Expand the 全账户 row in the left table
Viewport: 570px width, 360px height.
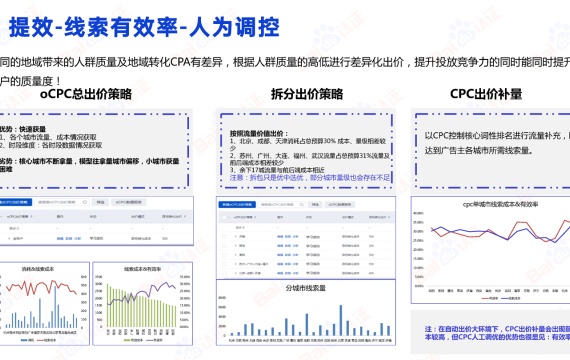pos(9,239)
